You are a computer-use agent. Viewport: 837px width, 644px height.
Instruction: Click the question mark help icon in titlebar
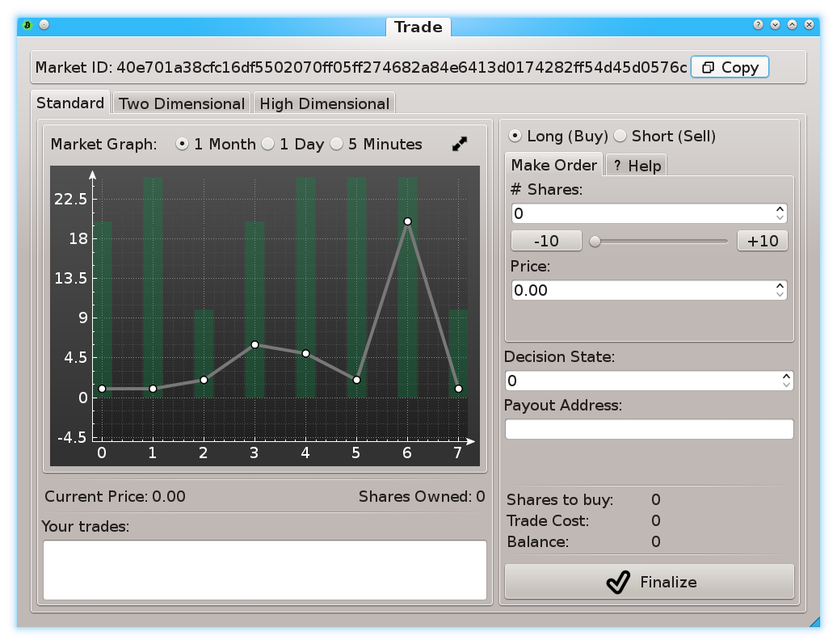[x=757, y=25]
